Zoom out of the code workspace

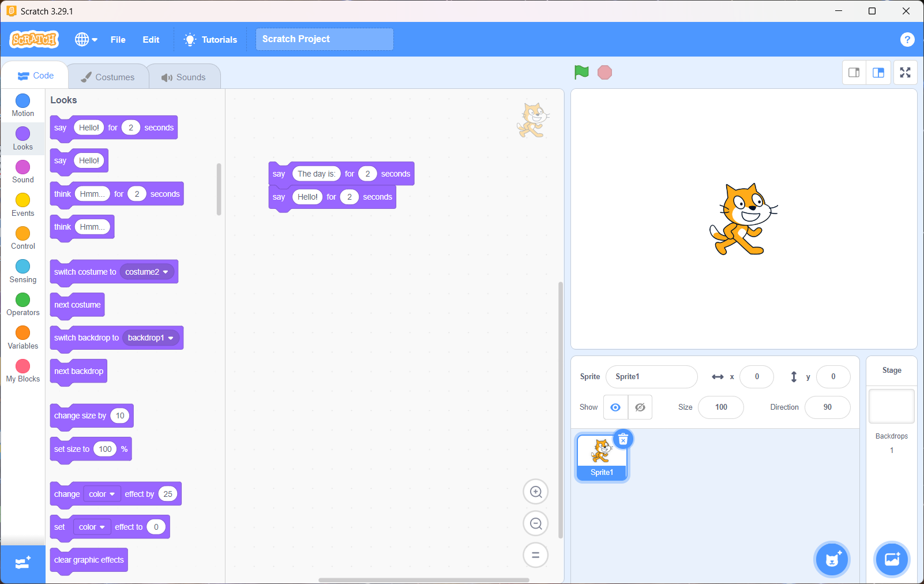(x=535, y=523)
